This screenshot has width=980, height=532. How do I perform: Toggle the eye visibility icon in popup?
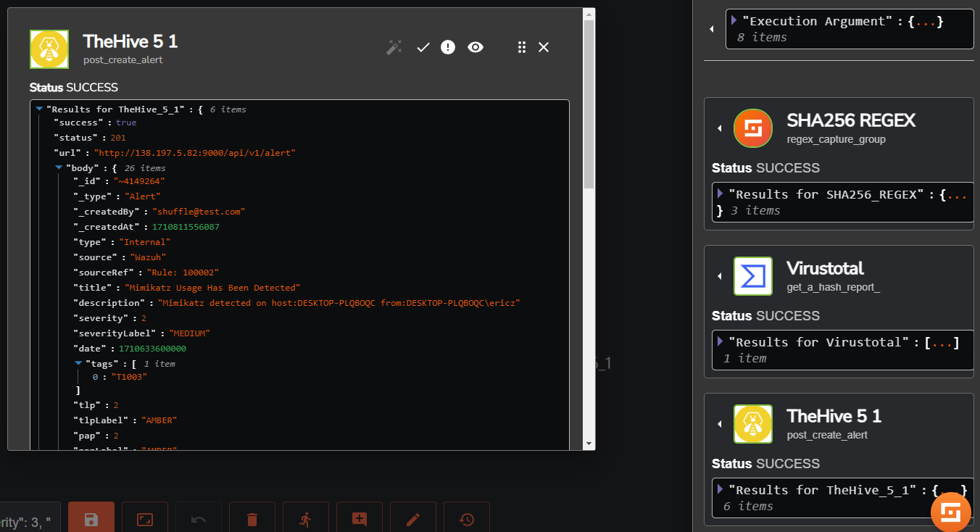476,47
